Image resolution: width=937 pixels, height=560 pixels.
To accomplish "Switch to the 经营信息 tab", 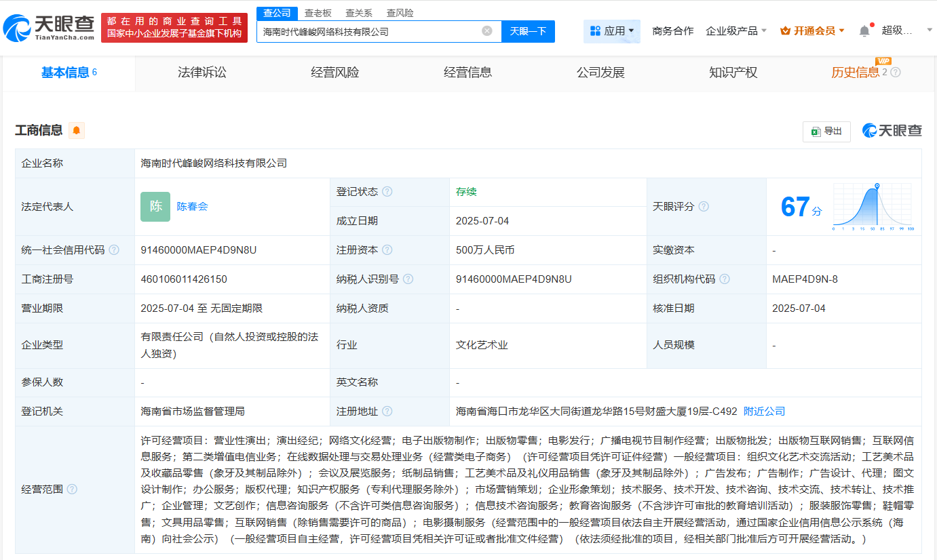I will pos(467,73).
